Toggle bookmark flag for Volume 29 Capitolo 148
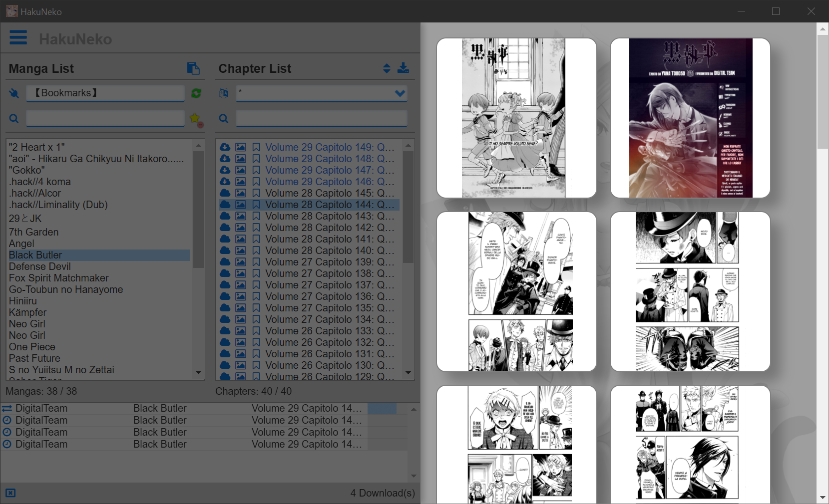Screen dimensions: 829x504 click(x=256, y=159)
